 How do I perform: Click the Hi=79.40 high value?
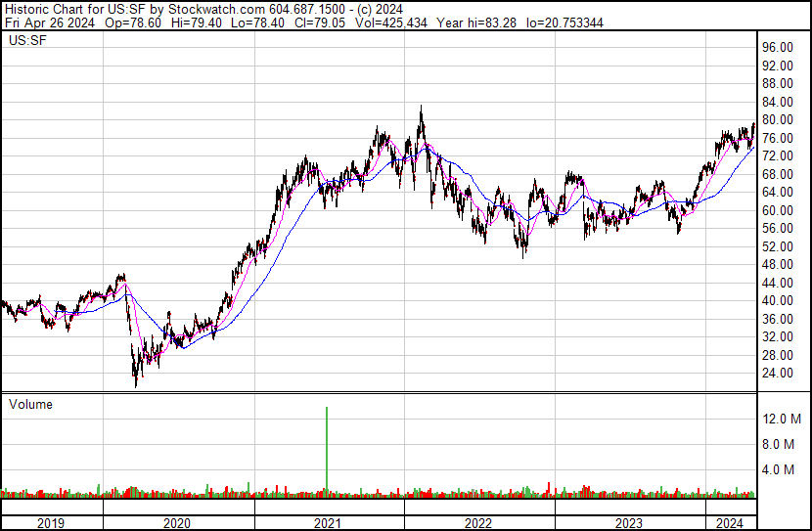tap(197, 22)
